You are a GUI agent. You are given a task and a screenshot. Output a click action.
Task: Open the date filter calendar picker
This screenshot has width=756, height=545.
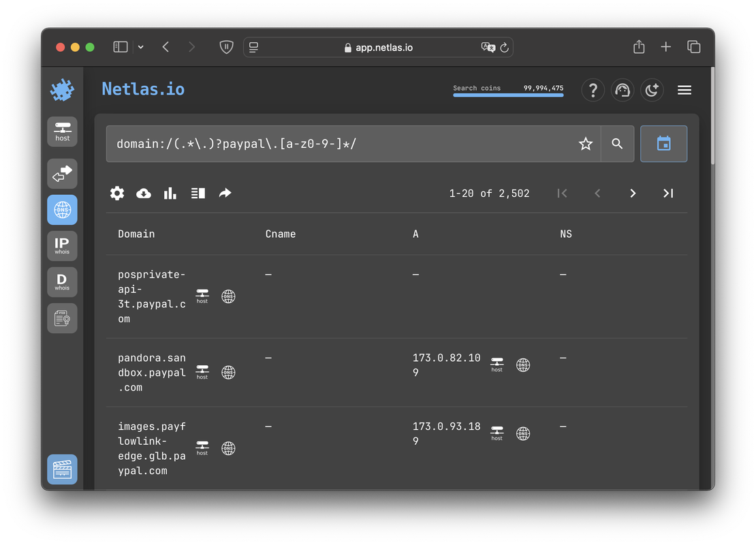click(663, 144)
